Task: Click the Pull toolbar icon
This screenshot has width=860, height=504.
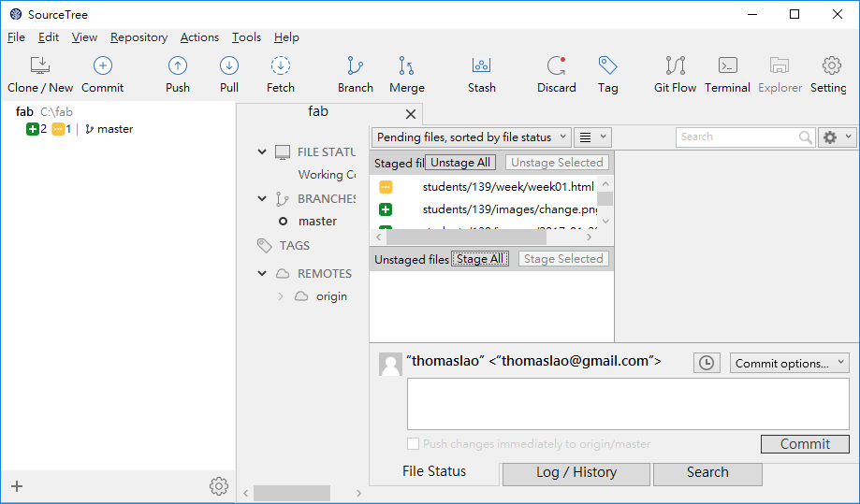Action: coord(228,65)
